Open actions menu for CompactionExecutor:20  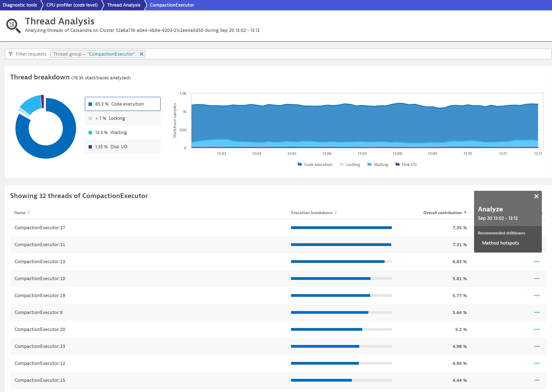pos(537,329)
